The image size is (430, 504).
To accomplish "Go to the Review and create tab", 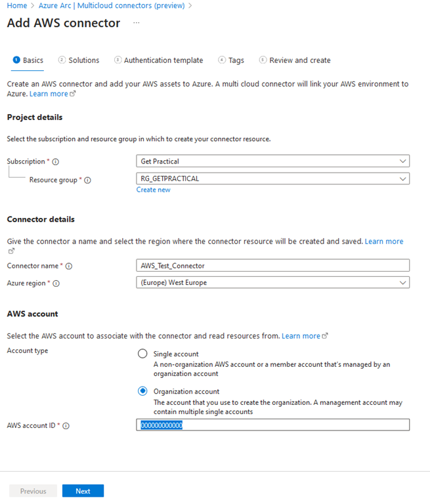I will tap(299, 60).
